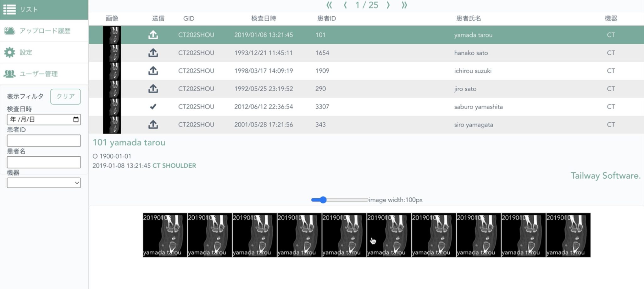Select the 検査日時 column header

pos(264,18)
